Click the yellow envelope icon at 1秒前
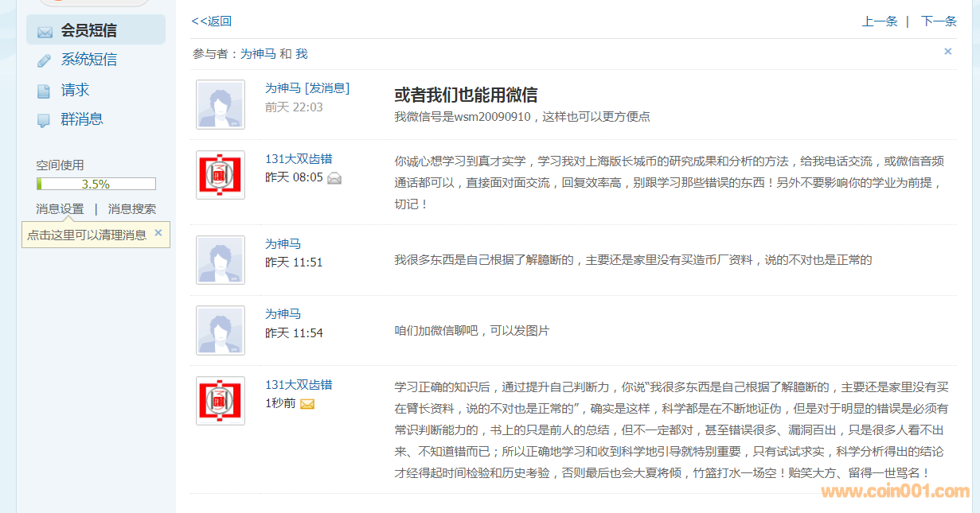 (307, 404)
